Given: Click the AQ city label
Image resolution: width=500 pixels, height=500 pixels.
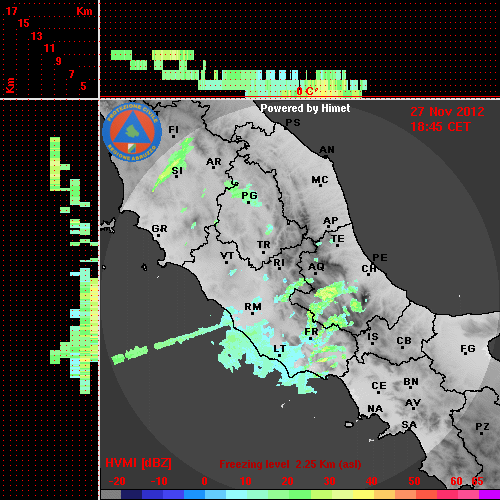Looking at the screenshot, I should [x=316, y=267].
